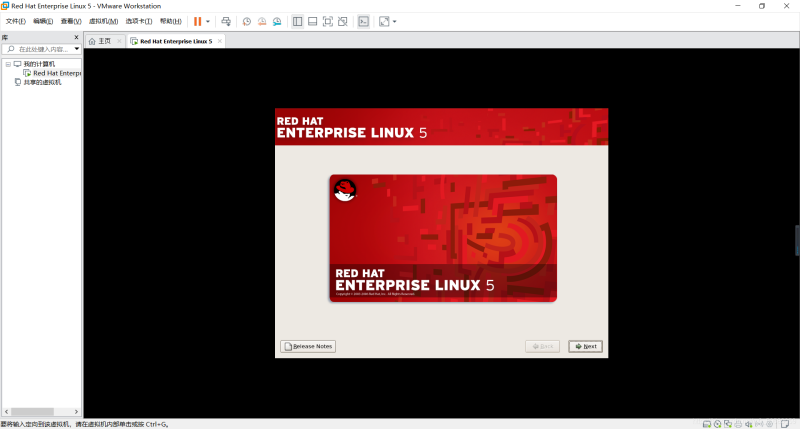The height and width of the screenshot is (429, 800).
Task: Open Release Notes in the installer
Action: click(x=308, y=346)
